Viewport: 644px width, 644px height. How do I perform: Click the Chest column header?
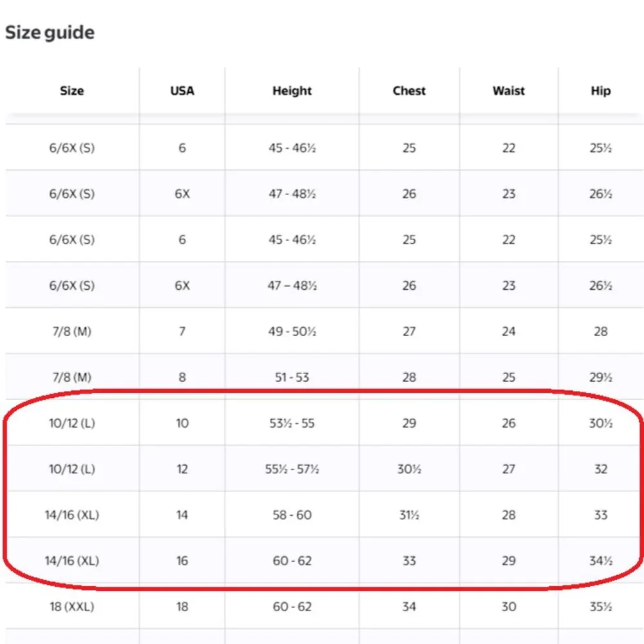pos(409,91)
